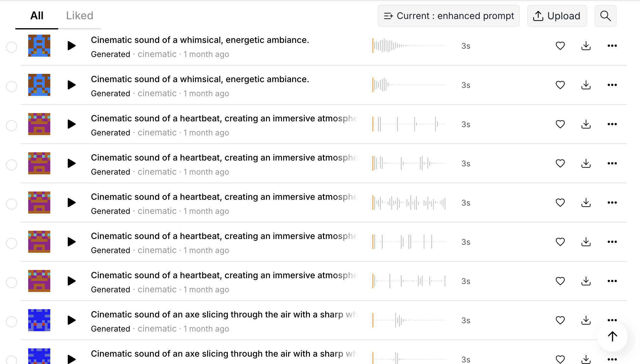Download the first whimsical ambiance sound

(x=586, y=46)
